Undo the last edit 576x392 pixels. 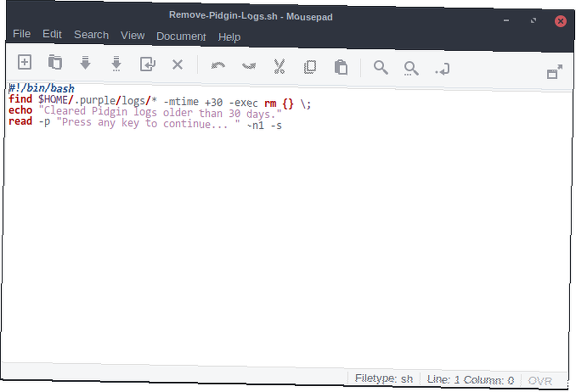(x=218, y=66)
